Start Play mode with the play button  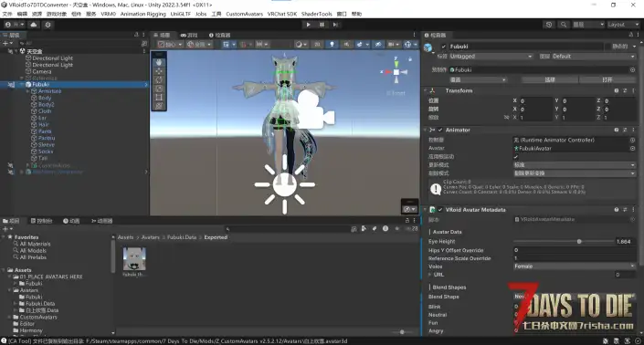pos(309,25)
